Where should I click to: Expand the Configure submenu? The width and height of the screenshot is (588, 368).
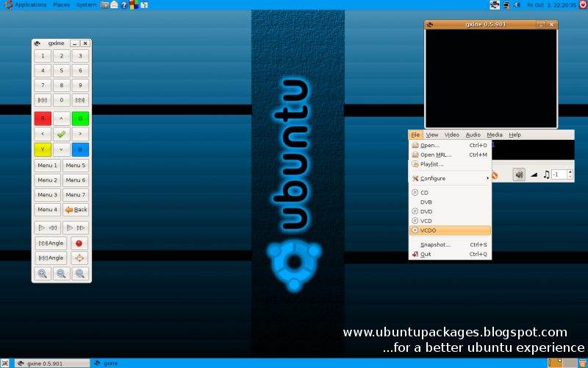point(450,178)
